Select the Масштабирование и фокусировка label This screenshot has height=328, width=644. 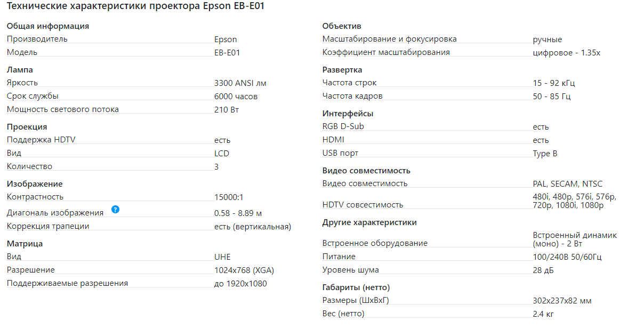(x=390, y=39)
